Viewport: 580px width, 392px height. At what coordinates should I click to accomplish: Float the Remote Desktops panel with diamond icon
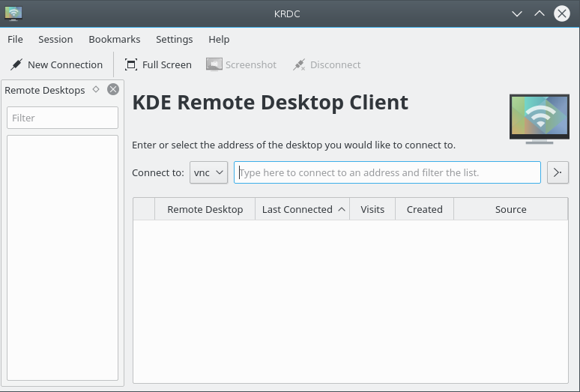[96, 89]
